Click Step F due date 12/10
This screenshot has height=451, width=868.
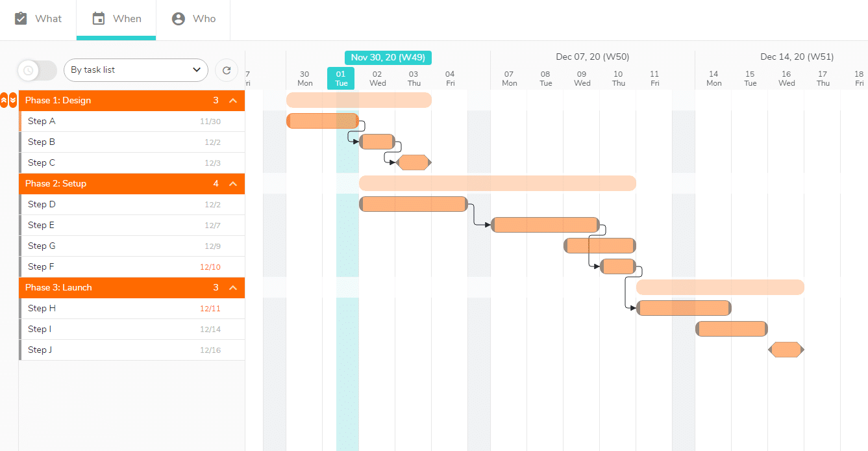click(x=210, y=267)
